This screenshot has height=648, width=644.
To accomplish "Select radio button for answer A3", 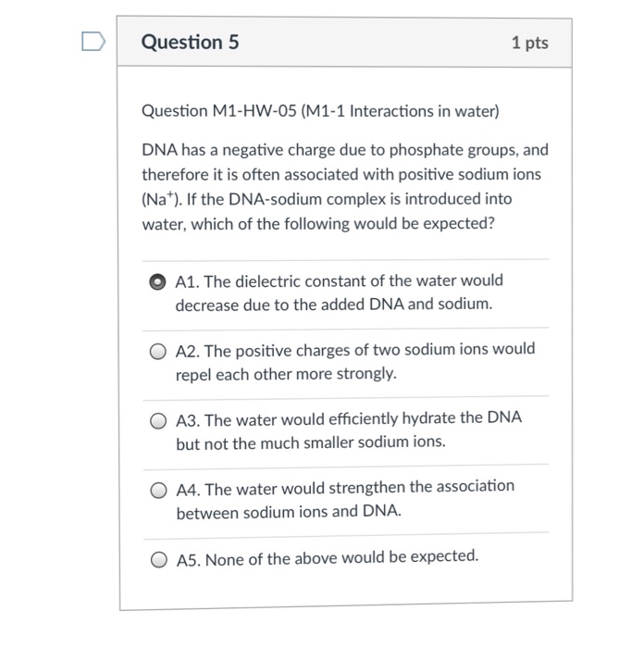I will pyautogui.click(x=158, y=421).
